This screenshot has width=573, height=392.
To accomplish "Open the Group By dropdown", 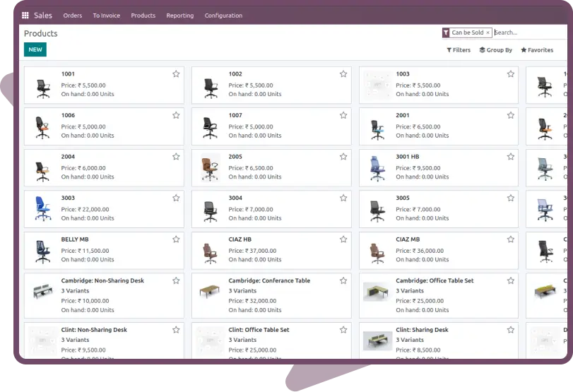I will click(x=495, y=50).
